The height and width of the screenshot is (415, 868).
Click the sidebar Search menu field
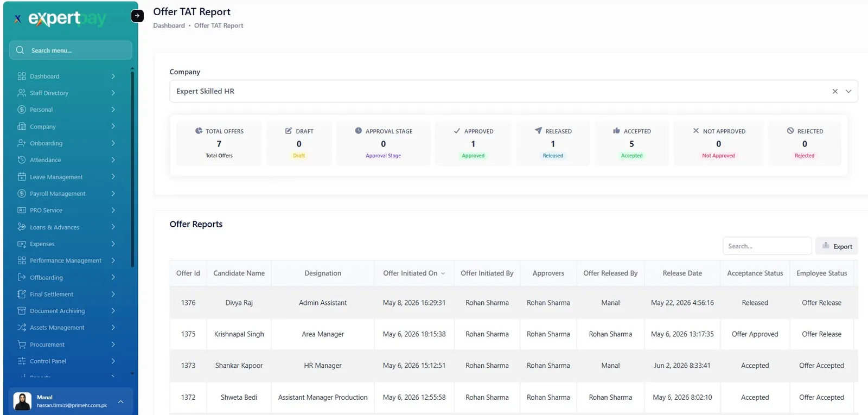(x=71, y=50)
